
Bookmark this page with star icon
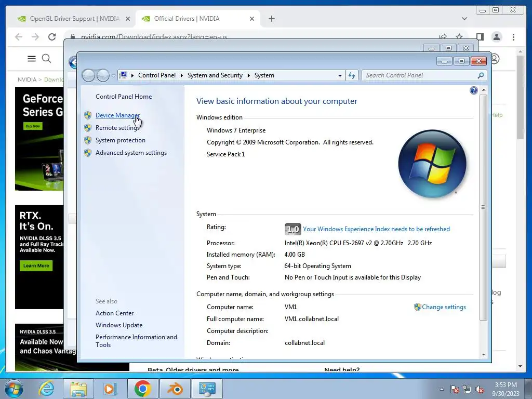(x=459, y=36)
